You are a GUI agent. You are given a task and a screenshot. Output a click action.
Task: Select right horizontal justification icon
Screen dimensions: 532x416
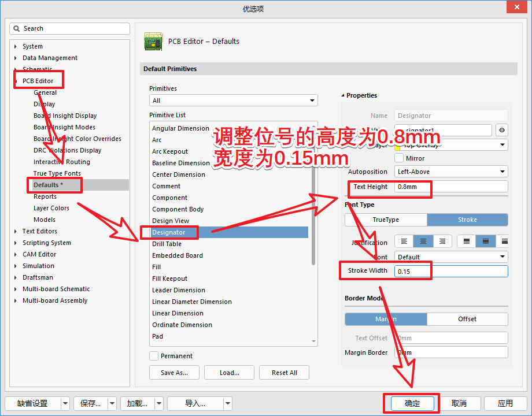coord(442,242)
